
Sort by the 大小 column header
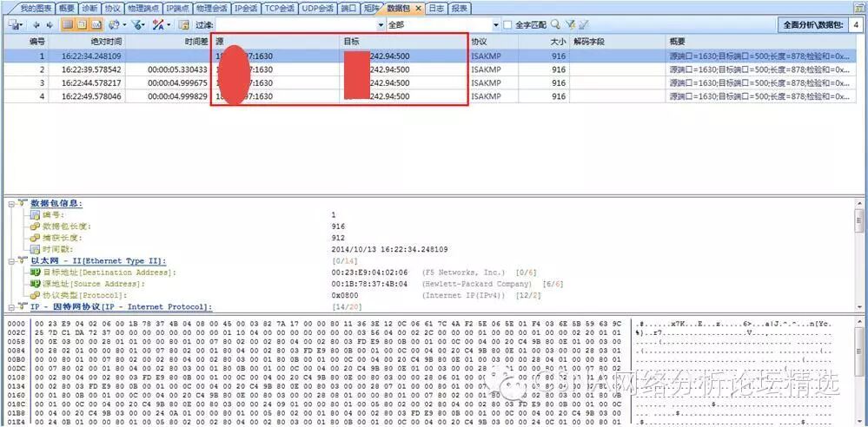544,42
